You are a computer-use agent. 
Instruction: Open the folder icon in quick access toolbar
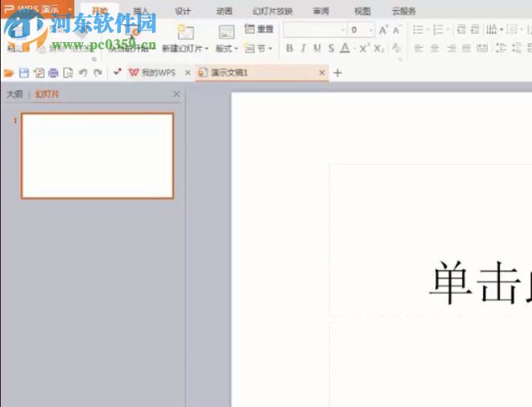coord(9,73)
